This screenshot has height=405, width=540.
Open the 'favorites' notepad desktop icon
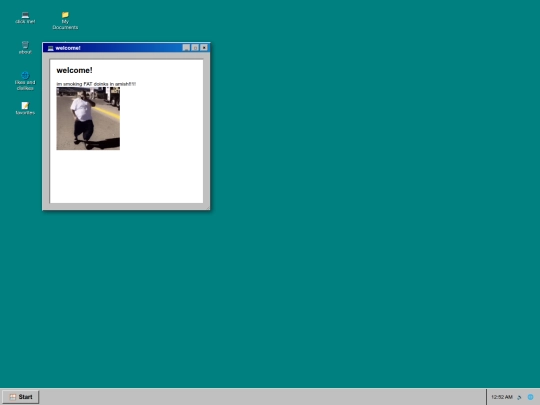tap(25, 108)
